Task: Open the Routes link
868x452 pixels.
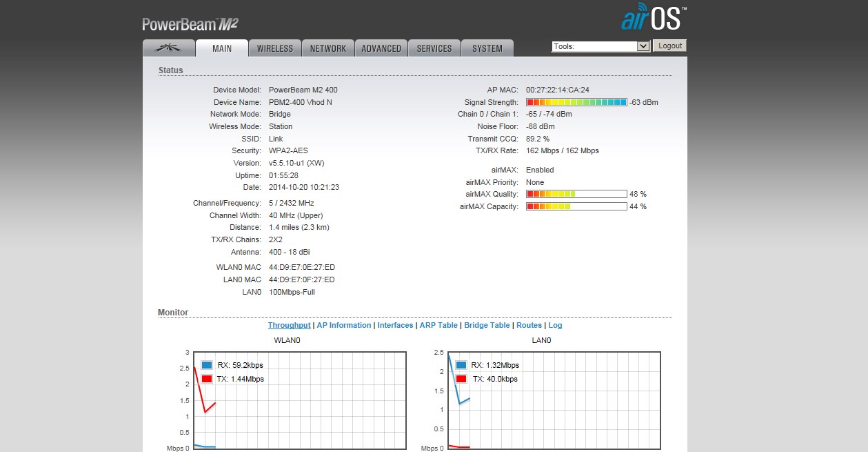Action: pos(529,325)
